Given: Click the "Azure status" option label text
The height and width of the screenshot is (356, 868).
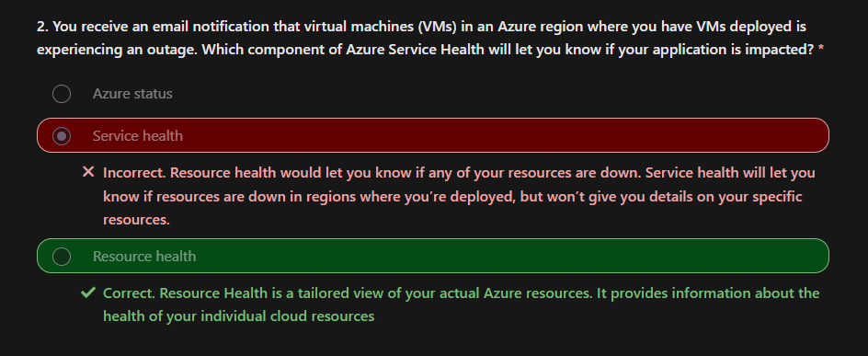Looking at the screenshot, I should click(x=132, y=94).
